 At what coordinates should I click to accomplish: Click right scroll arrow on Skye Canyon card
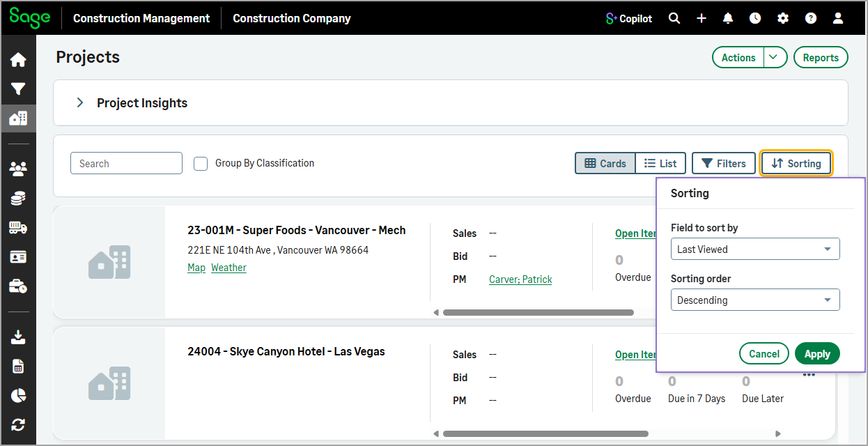pyautogui.click(x=778, y=434)
